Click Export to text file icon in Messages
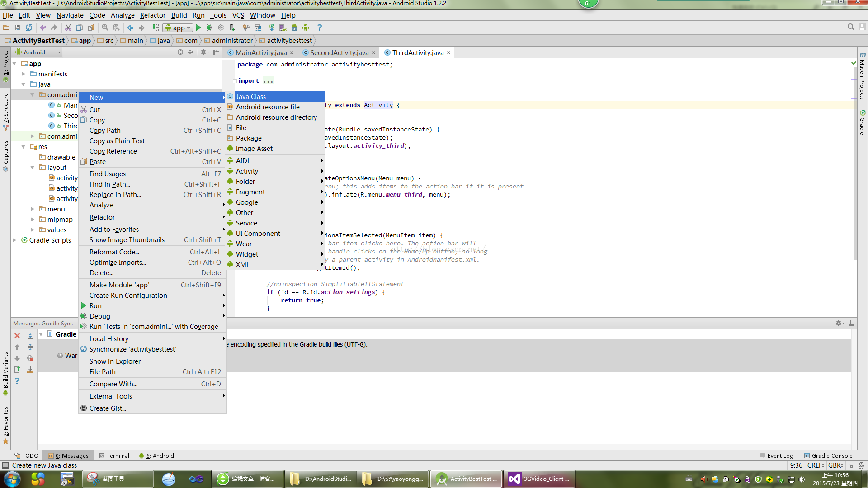 coord(17,370)
